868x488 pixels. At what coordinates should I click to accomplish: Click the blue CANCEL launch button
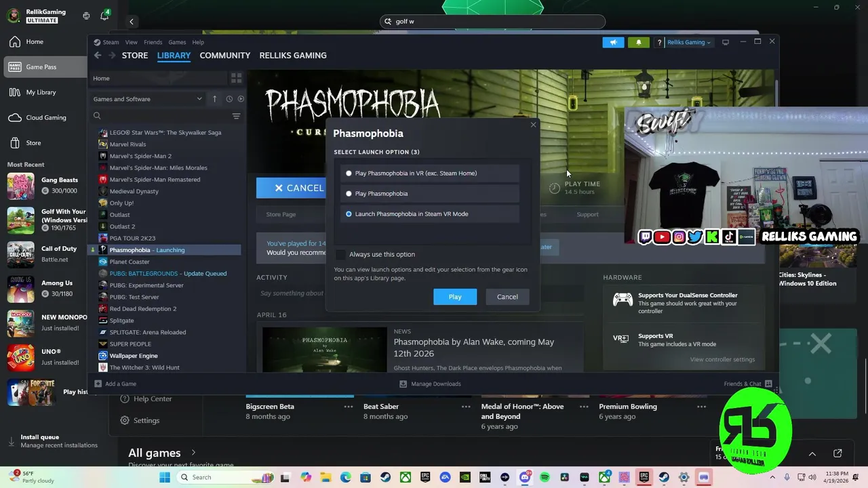[292, 188]
